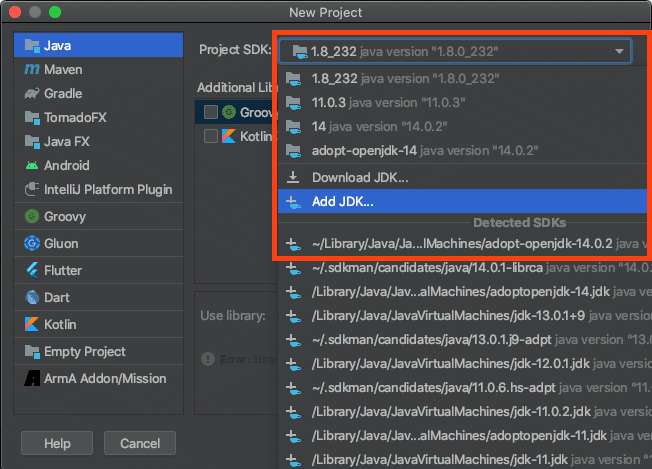Click plus icon beside 11.0.6.hs-adpt

coord(293,389)
